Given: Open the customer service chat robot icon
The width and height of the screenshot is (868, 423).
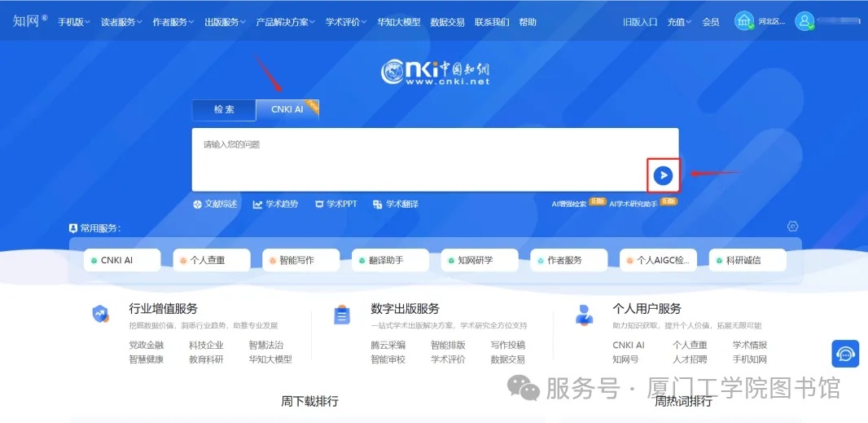Looking at the screenshot, I should coord(845,354).
